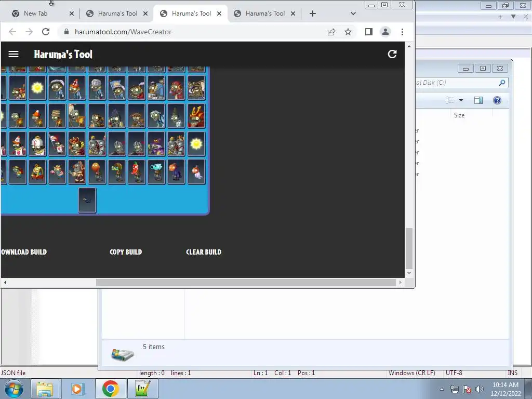Pick the purple hooded zombie card
Screen dimensions: 532x399
pos(117,116)
